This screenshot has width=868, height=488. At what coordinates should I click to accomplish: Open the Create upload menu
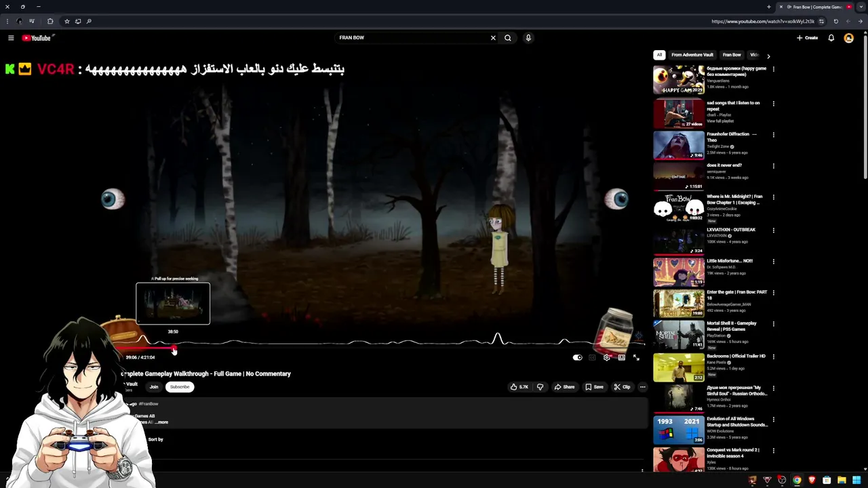[x=807, y=38]
